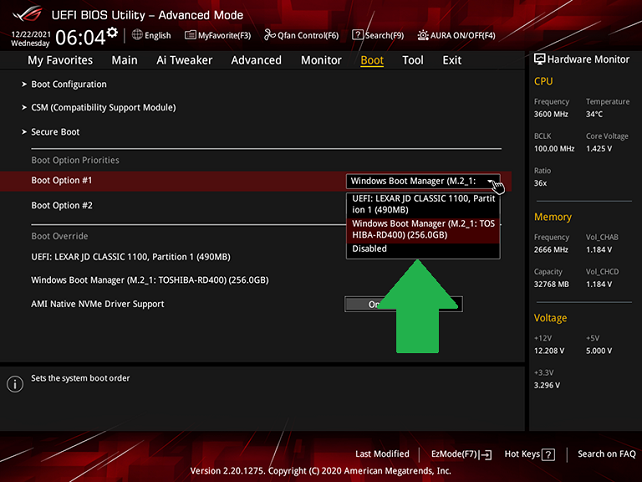Click the Ratio 36x value

[x=540, y=183]
